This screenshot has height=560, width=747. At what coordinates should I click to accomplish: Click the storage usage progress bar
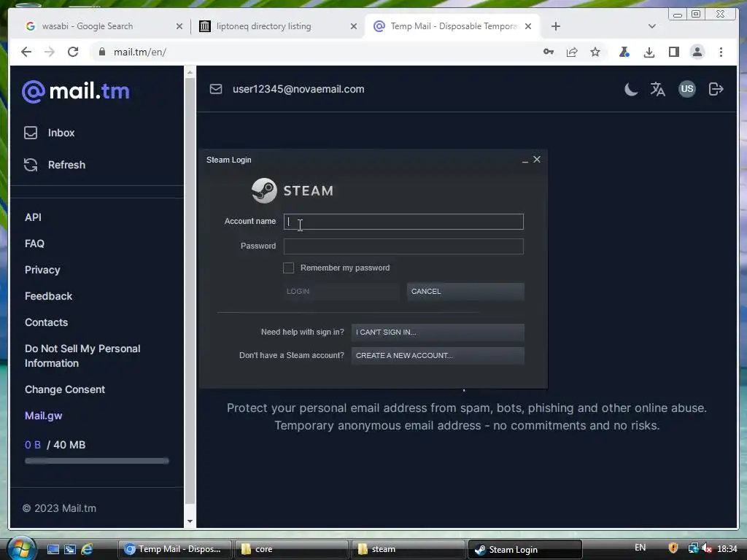pos(97,461)
